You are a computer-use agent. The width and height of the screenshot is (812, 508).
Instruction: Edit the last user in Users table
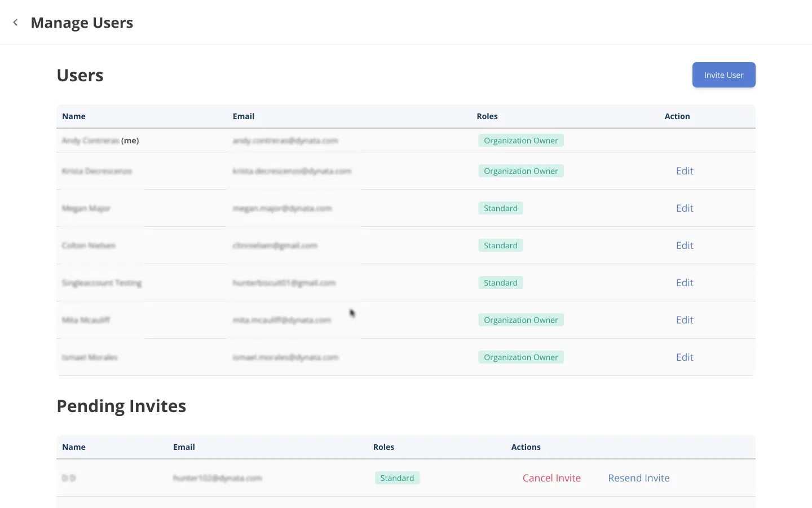(x=684, y=357)
